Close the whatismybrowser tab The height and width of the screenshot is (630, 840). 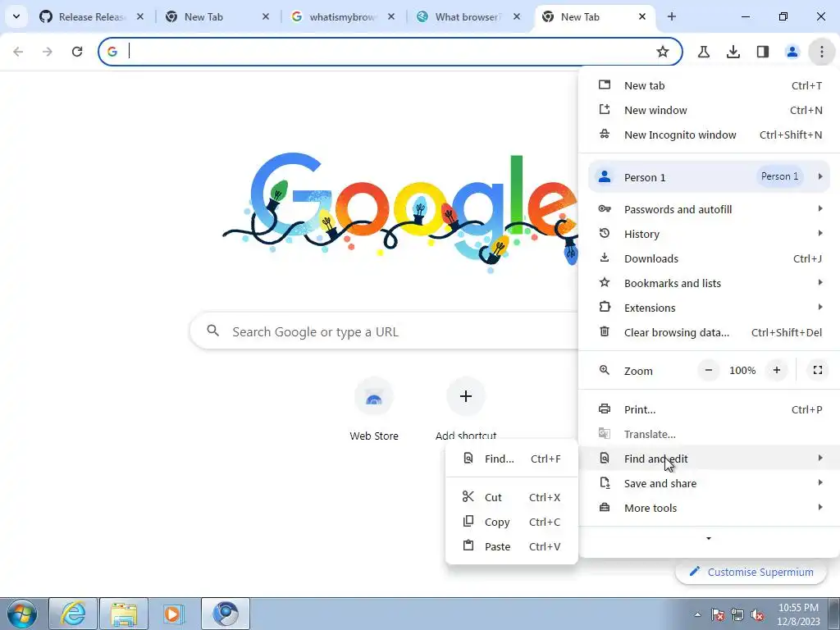pyautogui.click(x=391, y=16)
